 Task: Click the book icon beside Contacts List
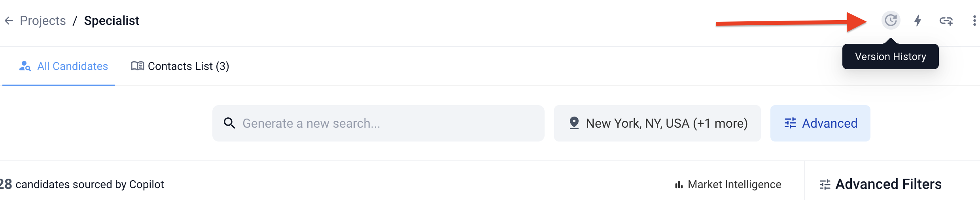pos(137,66)
